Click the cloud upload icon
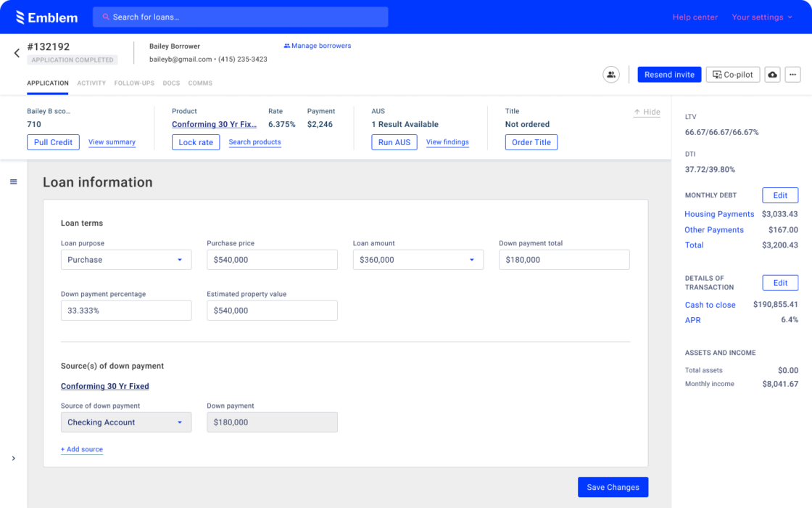Viewport: 812px width, 508px height. coord(771,74)
